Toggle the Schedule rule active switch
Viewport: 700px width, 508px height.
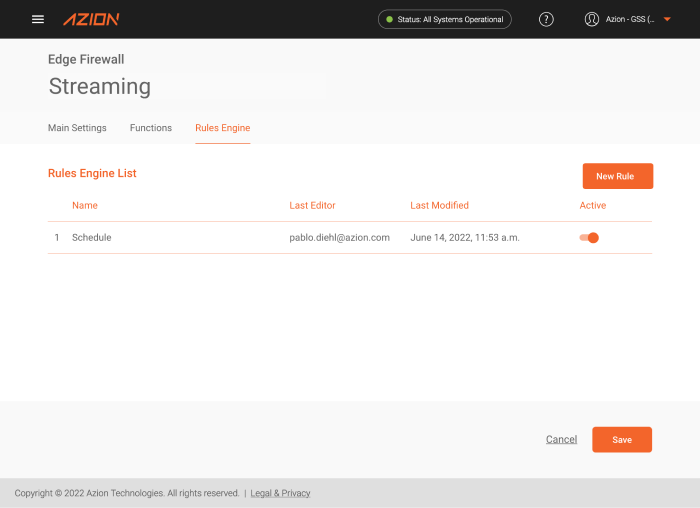tap(589, 237)
